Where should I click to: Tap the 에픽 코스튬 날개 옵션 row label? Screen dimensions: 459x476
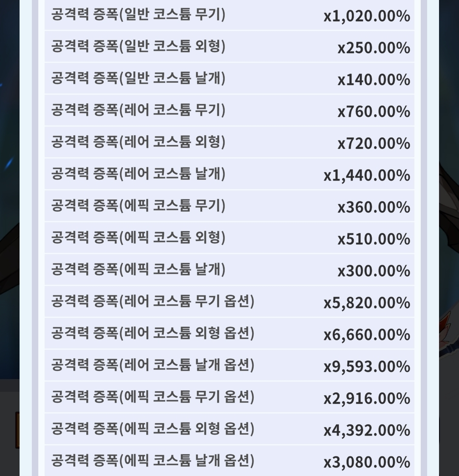(153, 461)
